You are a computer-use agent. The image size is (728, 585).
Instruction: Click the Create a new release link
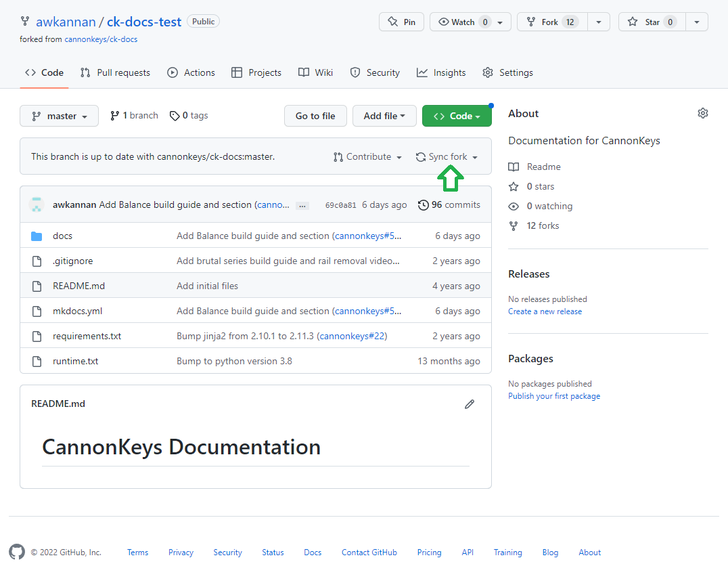click(x=545, y=311)
